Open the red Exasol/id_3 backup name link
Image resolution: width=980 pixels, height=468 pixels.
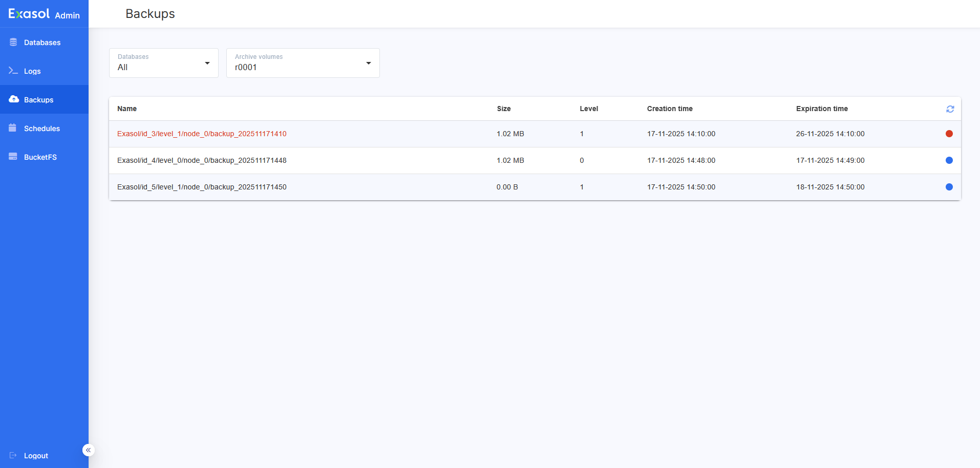click(202, 134)
